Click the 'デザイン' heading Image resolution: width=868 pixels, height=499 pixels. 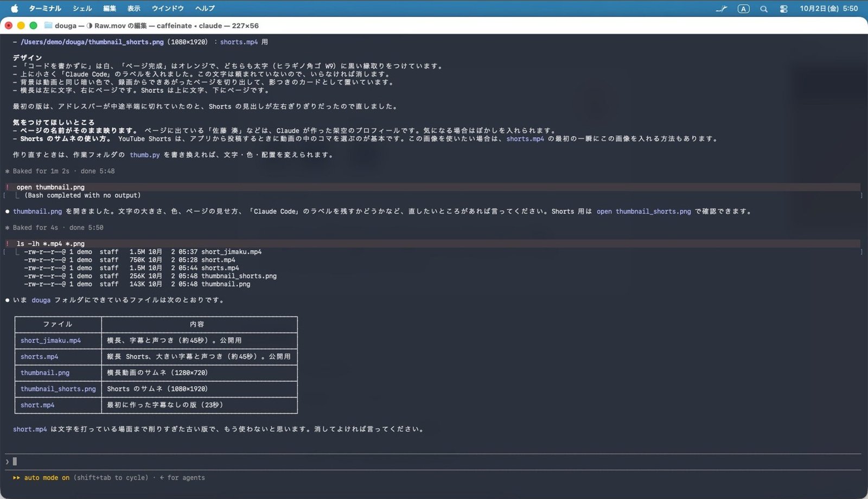point(28,57)
